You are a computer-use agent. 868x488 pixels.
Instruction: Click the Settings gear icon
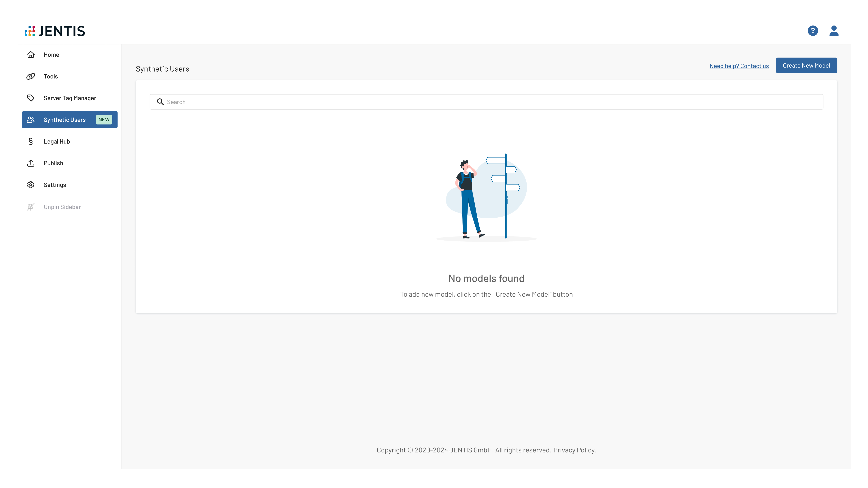pyautogui.click(x=31, y=185)
